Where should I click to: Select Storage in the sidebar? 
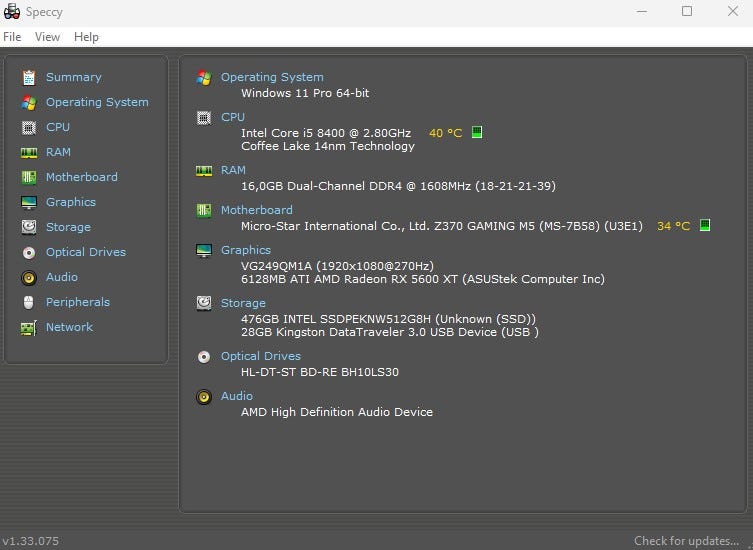pos(68,227)
